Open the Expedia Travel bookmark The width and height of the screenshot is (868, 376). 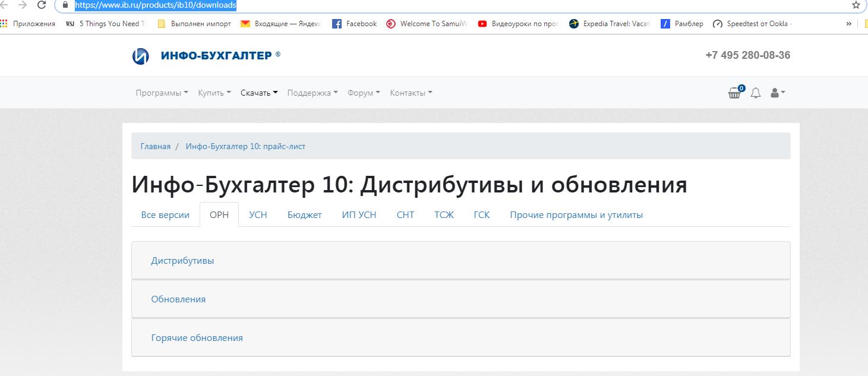(x=610, y=24)
